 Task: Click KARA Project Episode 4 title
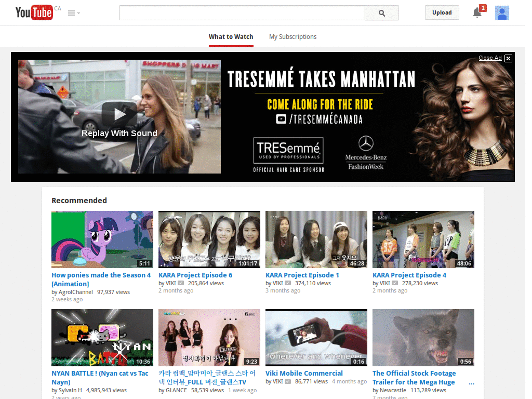[x=409, y=275]
